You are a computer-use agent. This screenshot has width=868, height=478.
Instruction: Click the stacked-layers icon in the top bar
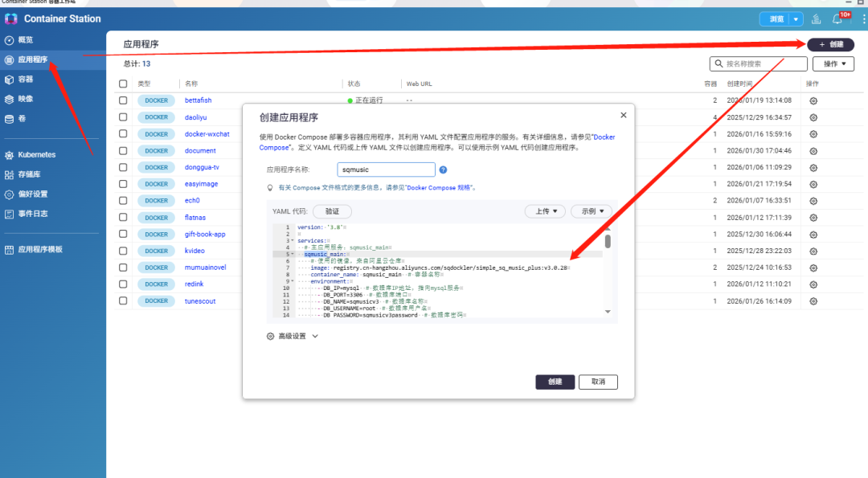pyautogui.click(x=817, y=19)
